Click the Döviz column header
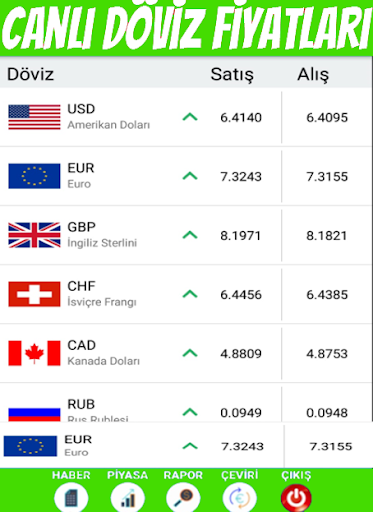Viewport: 373px width, 512px height. pos(30,74)
